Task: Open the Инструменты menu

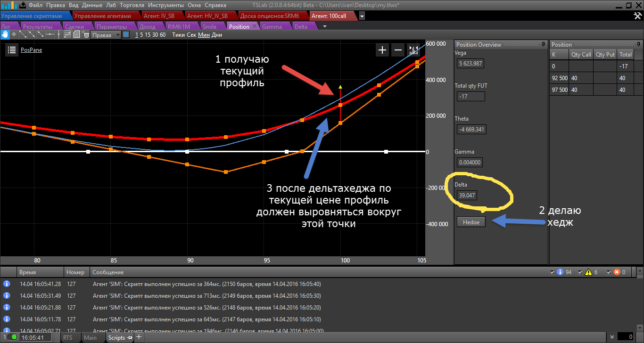Action: click(x=166, y=5)
